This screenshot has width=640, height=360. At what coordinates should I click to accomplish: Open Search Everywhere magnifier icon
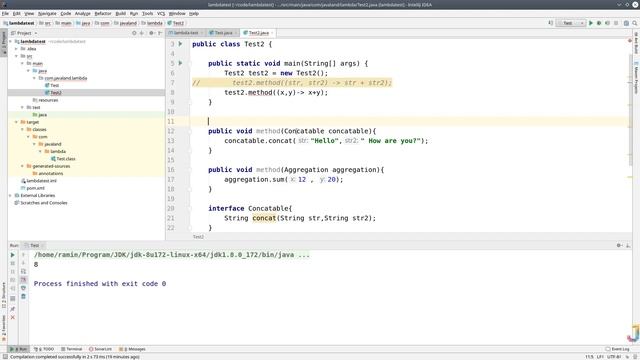[635, 23]
